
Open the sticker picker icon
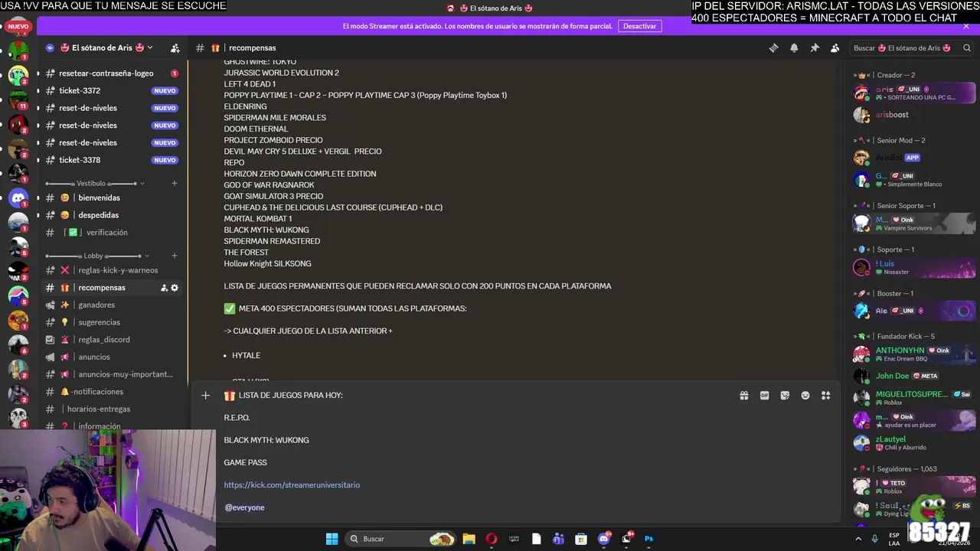785,396
